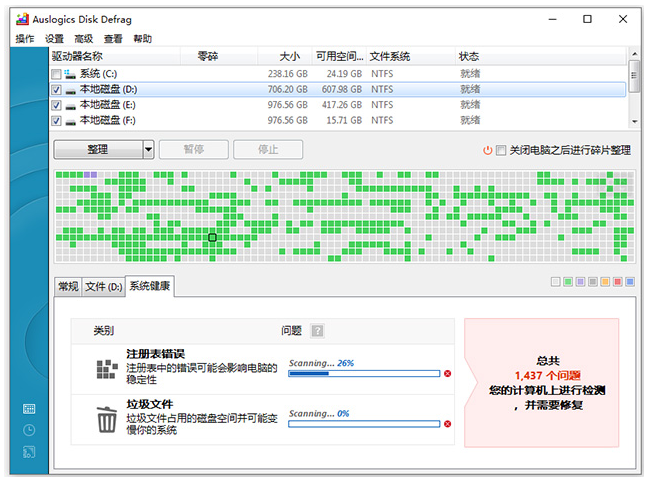650x480 pixels.
Task: Open the 操作 menu
Action: click(x=25, y=39)
